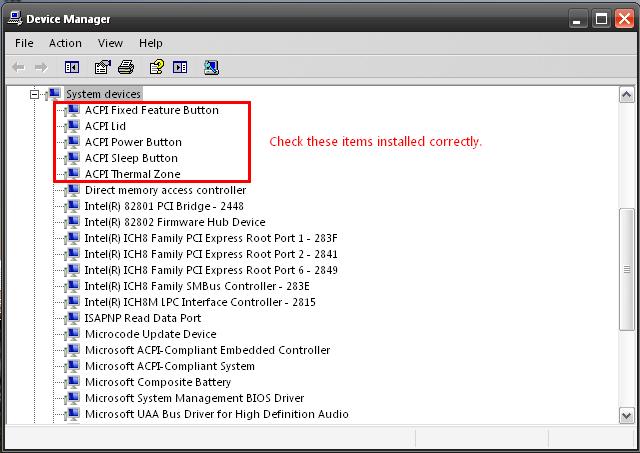Click the Print toolbar icon

pyautogui.click(x=126, y=67)
